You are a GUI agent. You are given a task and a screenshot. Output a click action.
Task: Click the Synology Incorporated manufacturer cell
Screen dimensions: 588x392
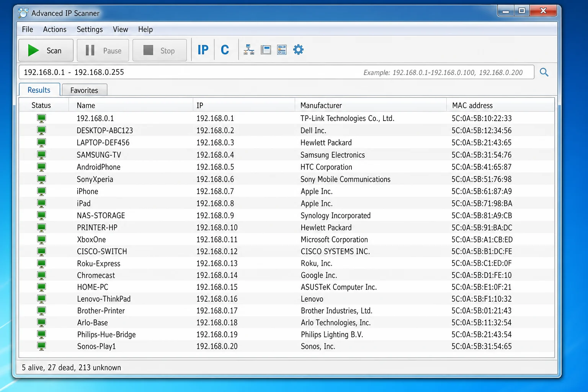click(x=336, y=216)
